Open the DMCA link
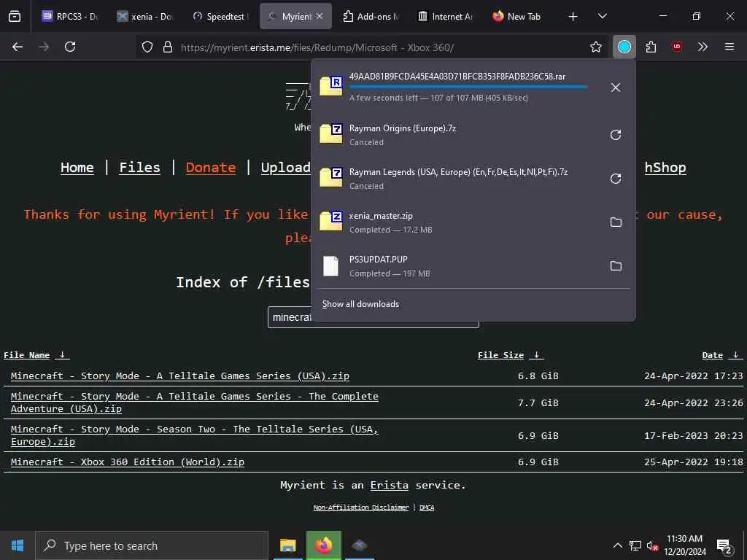Viewport: 747px width, 560px height. [426, 507]
